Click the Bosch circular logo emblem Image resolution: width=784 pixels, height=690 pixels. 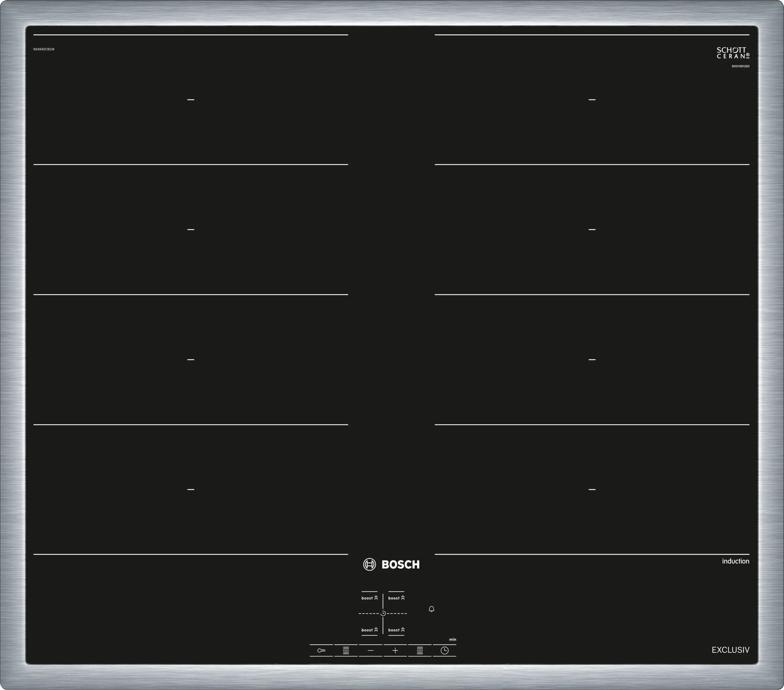(369, 564)
